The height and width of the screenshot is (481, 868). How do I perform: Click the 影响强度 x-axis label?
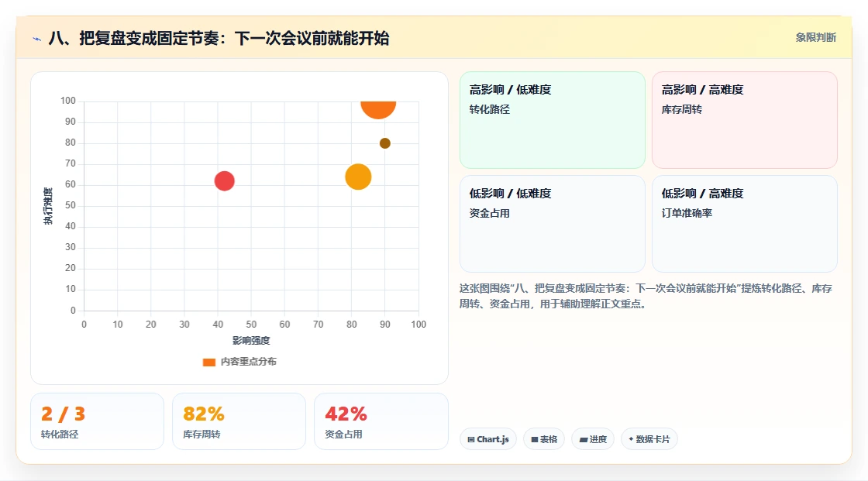coord(251,340)
